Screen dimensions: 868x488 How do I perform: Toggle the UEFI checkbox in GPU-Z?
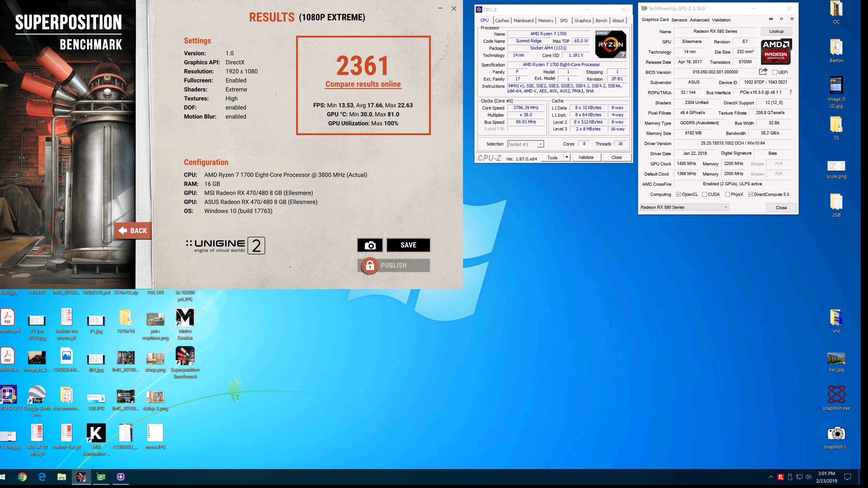(775, 72)
